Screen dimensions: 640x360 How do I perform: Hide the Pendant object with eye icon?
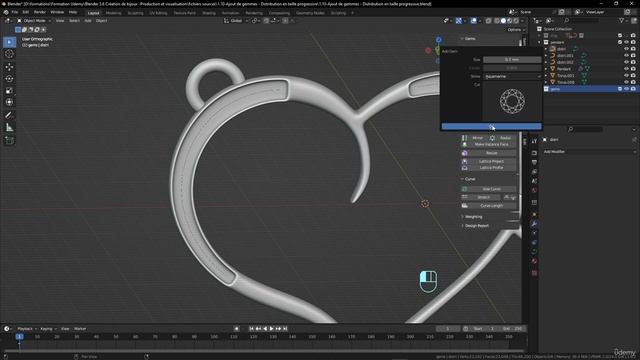pyautogui.click(x=627, y=69)
